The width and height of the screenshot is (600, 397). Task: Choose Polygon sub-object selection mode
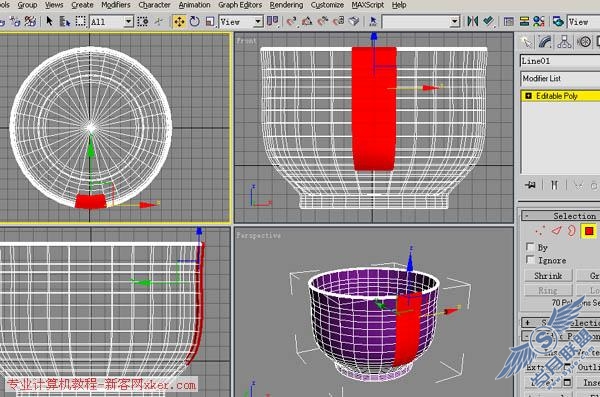point(589,231)
